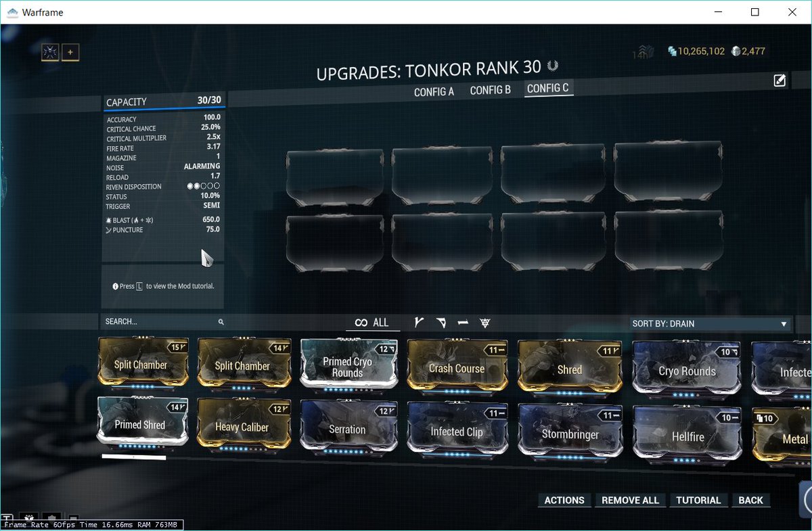The height and width of the screenshot is (531, 812).
Task: Select the Cryo Rounds mod with drain 10
Action: 687,369
